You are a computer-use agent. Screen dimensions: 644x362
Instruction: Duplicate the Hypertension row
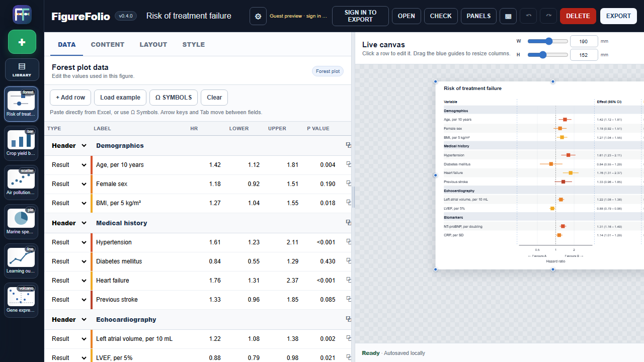pos(348,242)
